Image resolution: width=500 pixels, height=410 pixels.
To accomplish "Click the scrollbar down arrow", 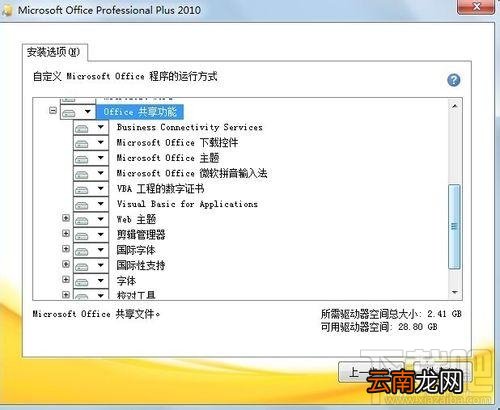I will pyautogui.click(x=454, y=292).
